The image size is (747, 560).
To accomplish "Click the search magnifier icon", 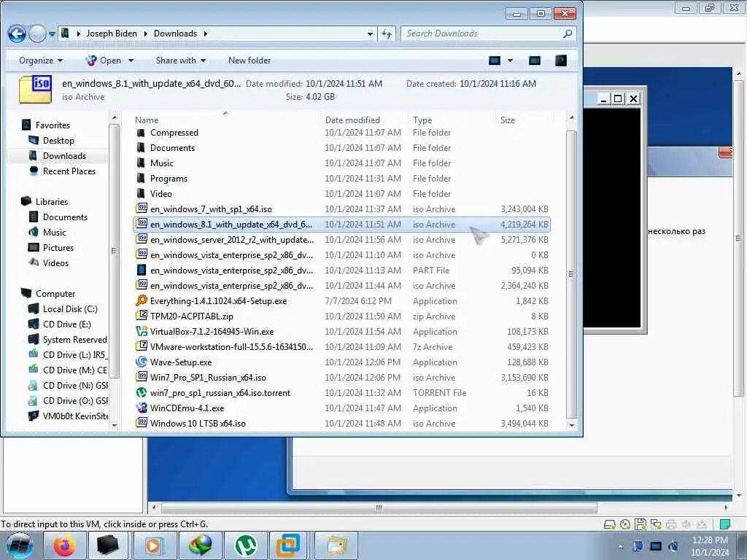I will pyautogui.click(x=568, y=34).
